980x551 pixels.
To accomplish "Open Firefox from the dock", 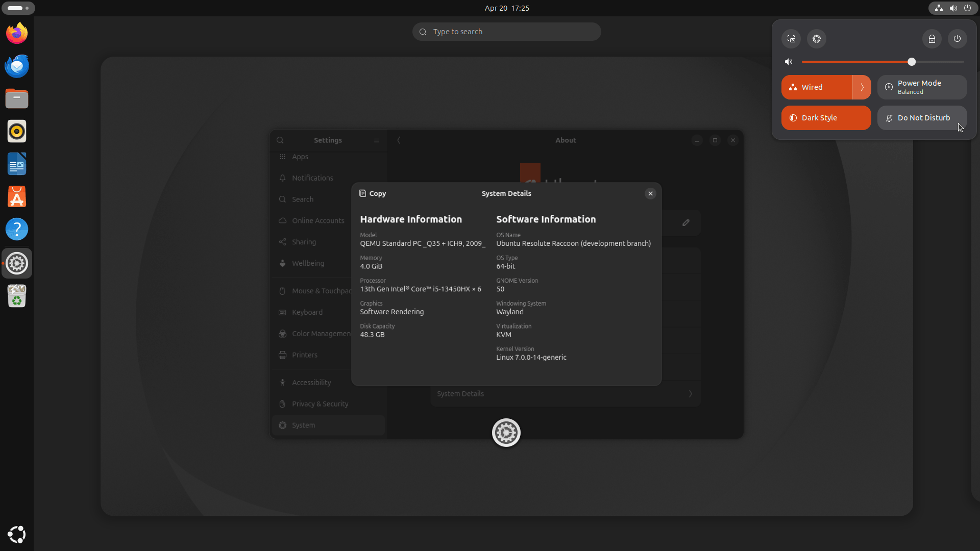I will 17,33.
